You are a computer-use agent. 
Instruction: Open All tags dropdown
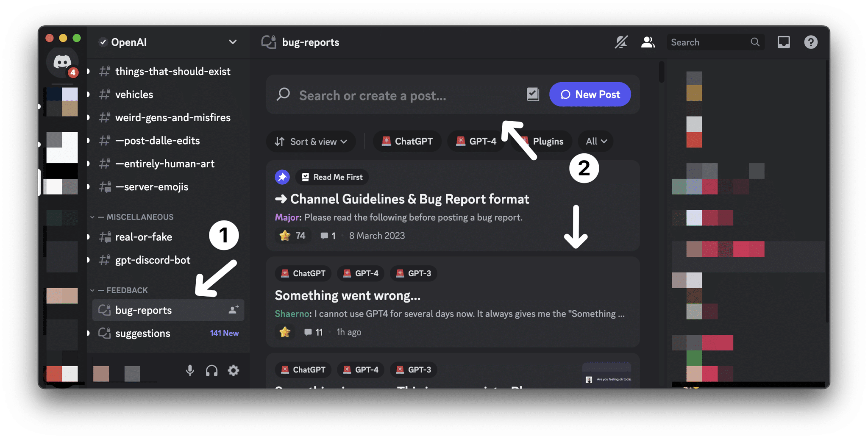(596, 142)
